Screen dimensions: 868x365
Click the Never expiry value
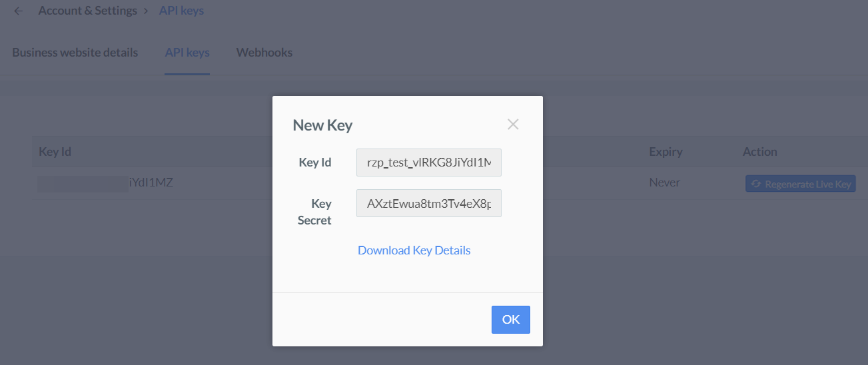(x=664, y=182)
